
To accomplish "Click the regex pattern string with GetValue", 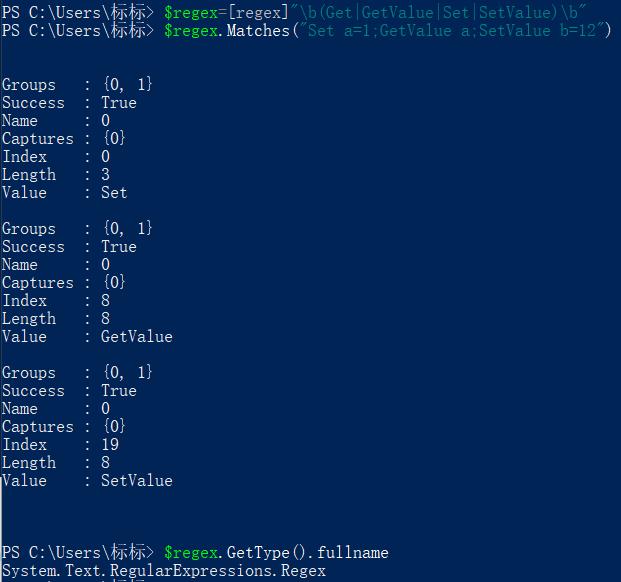I will pos(438,13).
